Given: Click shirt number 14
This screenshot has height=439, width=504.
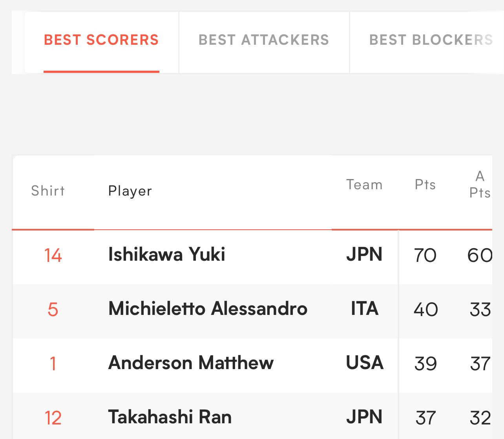Looking at the screenshot, I should (x=53, y=256).
